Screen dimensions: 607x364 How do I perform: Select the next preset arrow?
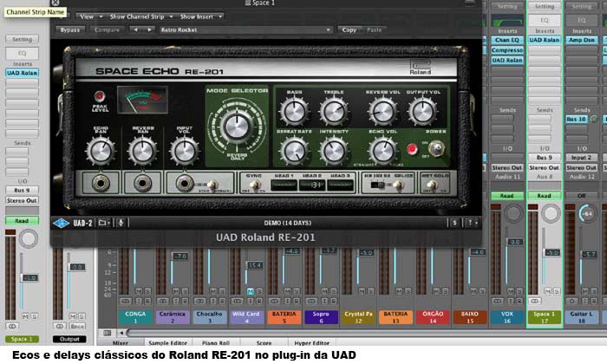click(149, 29)
